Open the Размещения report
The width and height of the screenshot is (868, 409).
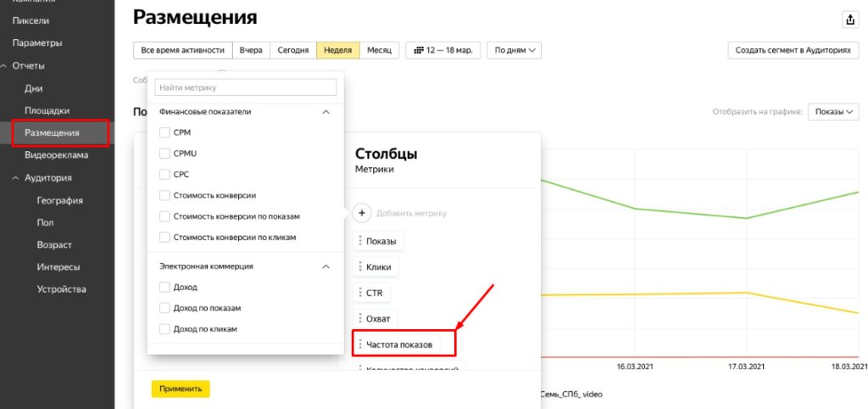[52, 133]
